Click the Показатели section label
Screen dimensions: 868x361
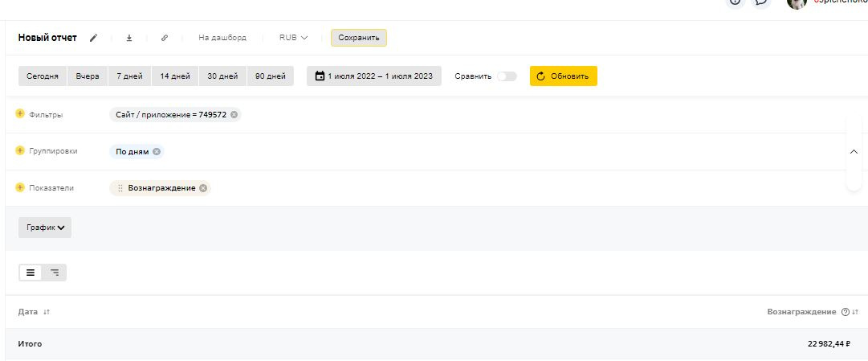tap(51, 188)
